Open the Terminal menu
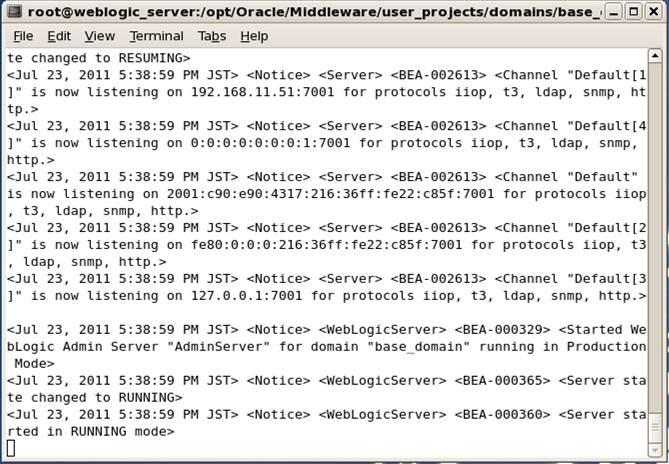 (157, 36)
